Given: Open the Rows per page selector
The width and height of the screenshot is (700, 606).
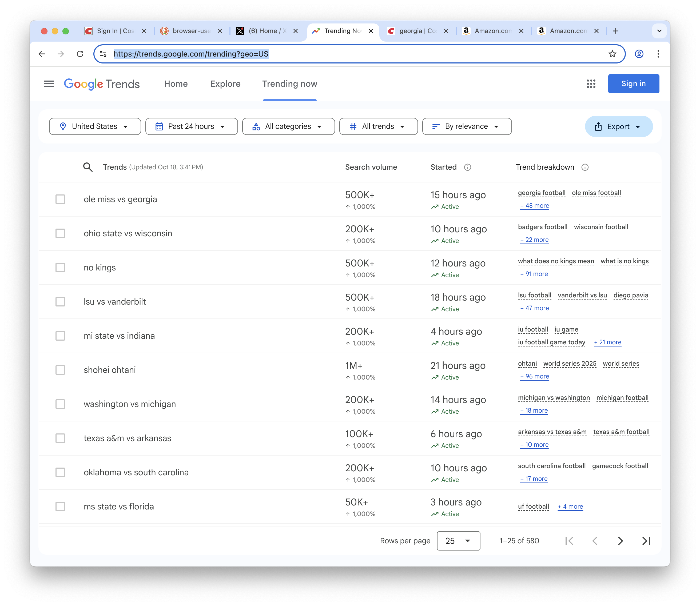Looking at the screenshot, I should coord(458,541).
